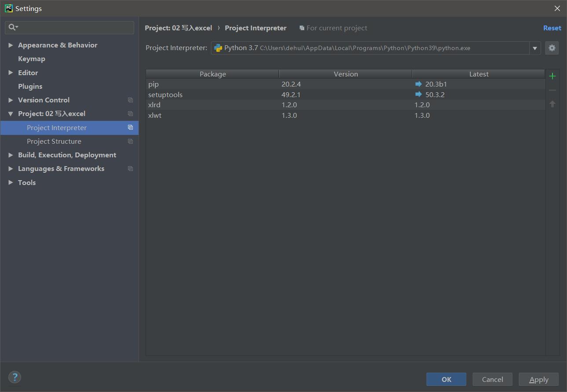Open help with the question mark icon

pos(15,377)
